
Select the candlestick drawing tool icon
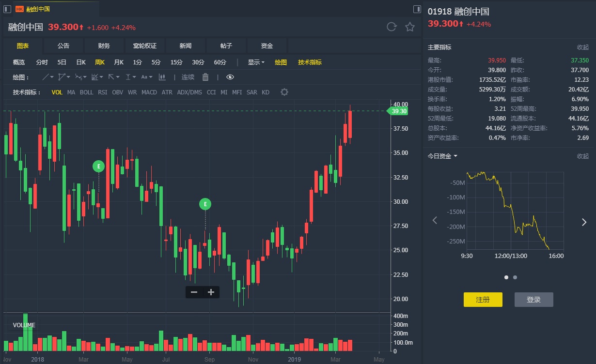pyautogui.click(x=162, y=77)
